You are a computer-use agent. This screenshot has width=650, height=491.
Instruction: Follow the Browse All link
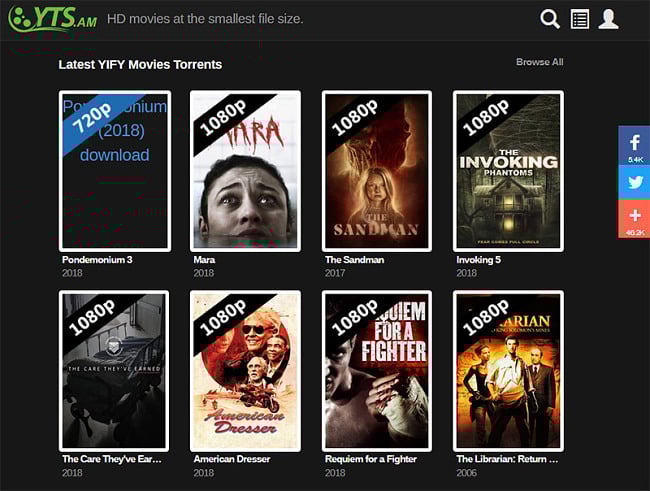pyautogui.click(x=539, y=62)
